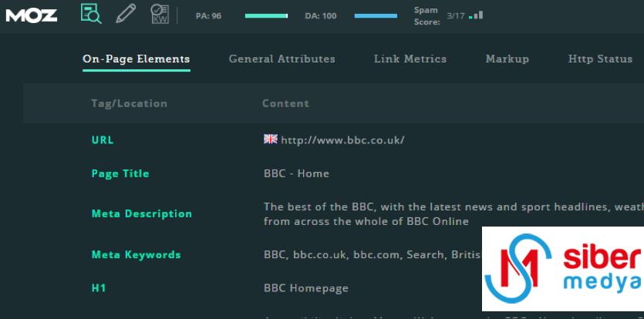Click the Page Title row label
The image size is (644, 319).
click(120, 173)
